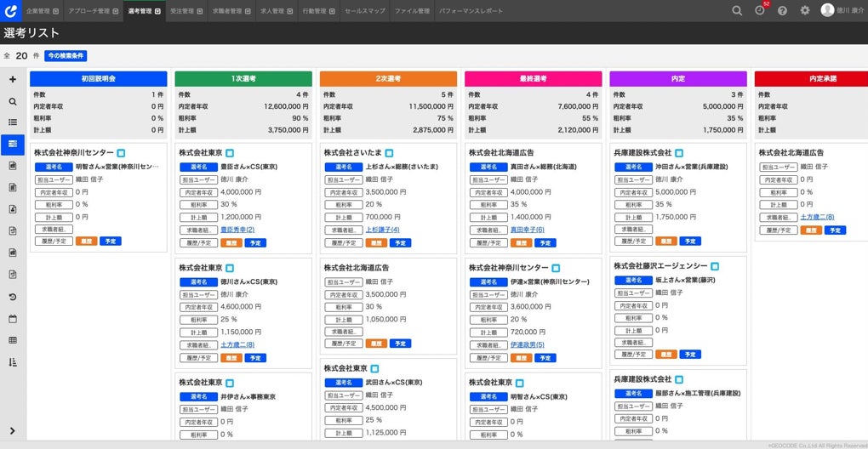
Task: Click the 今の検索条件 button
Action: (x=66, y=56)
